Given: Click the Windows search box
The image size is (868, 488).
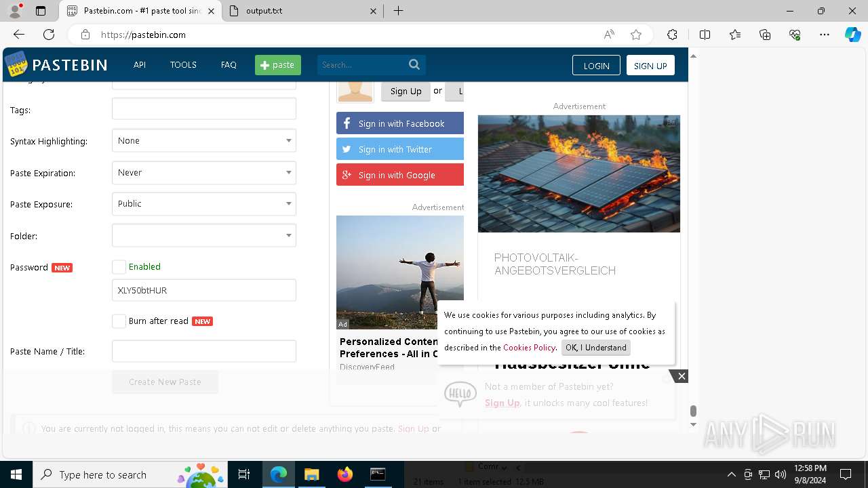Looking at the screenshot, I should tap(130, 474).
